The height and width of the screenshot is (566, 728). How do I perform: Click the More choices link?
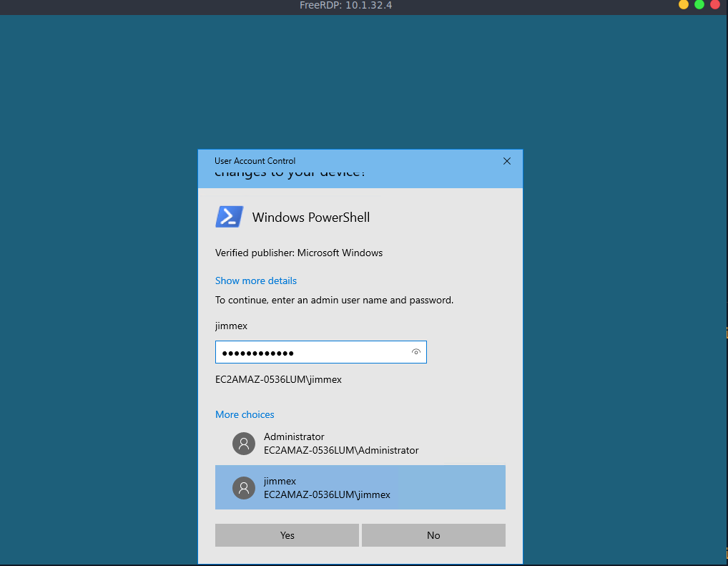(245, 414)
